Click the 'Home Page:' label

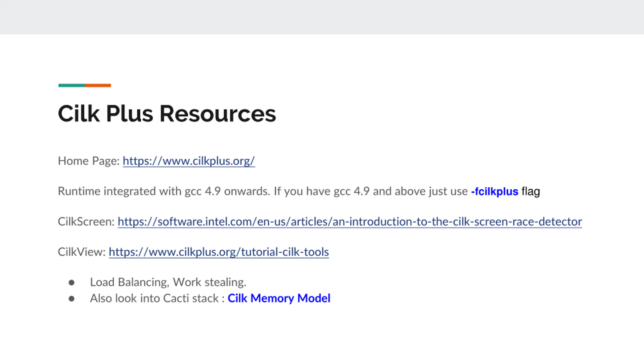(89, 161)
